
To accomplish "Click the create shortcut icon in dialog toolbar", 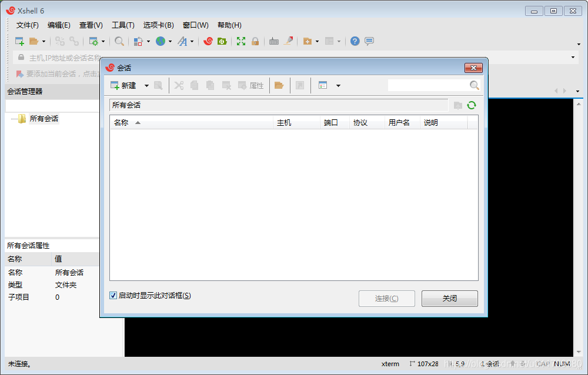I will pos(300,85).
